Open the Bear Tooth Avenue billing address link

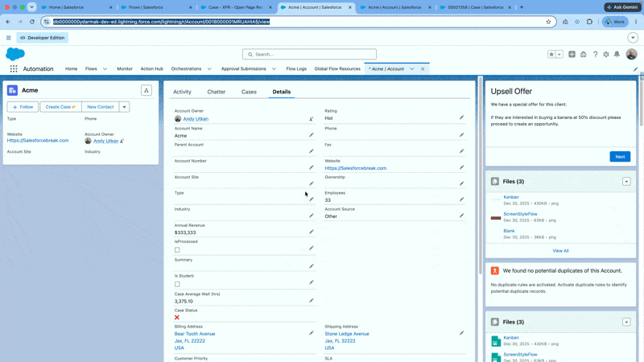click(195, 334)
